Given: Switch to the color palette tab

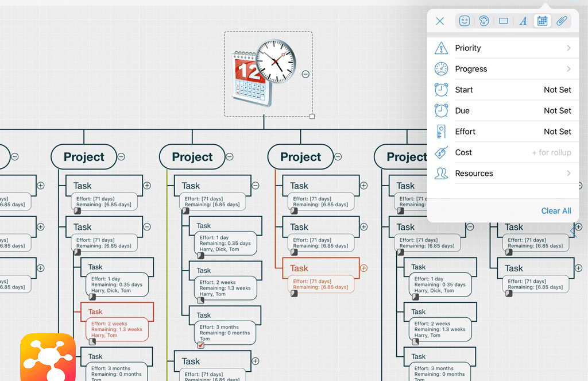Looking at the screenshot, I should (x=483, y=21).
